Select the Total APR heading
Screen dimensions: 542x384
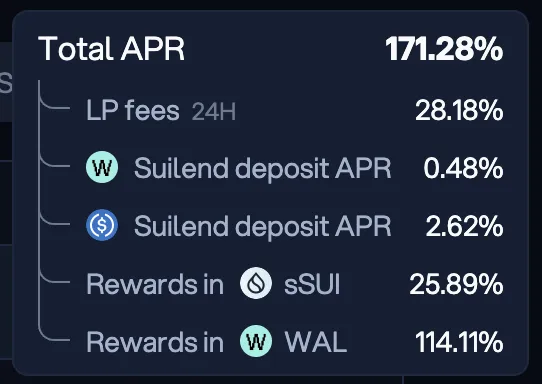[111, 48]
